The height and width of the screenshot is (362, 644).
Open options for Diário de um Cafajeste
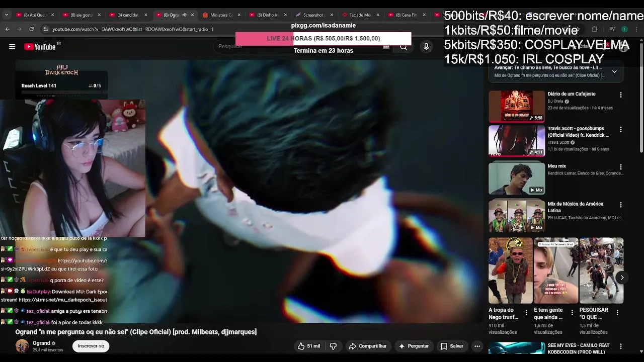(x=620, y=95)
